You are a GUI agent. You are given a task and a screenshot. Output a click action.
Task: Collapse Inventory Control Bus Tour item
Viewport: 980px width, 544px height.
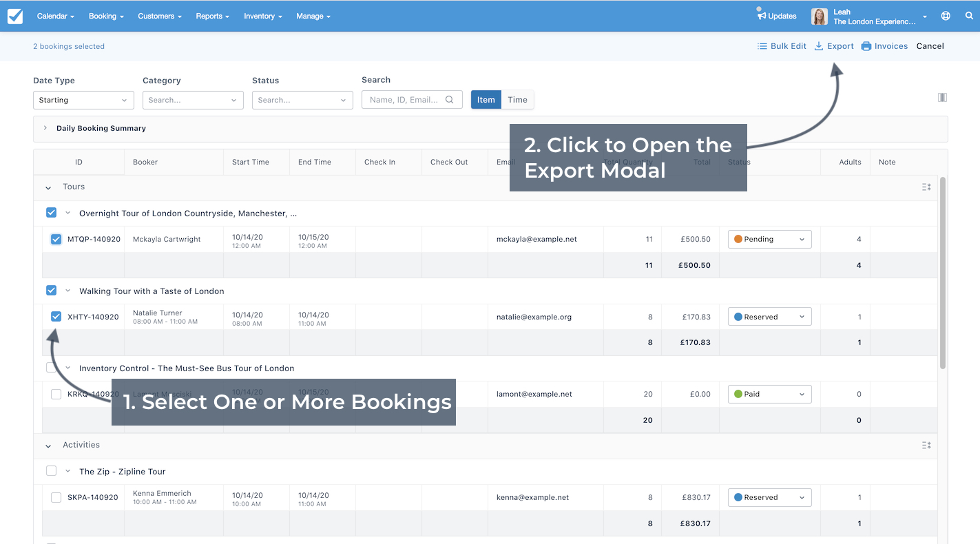[67, 368]
